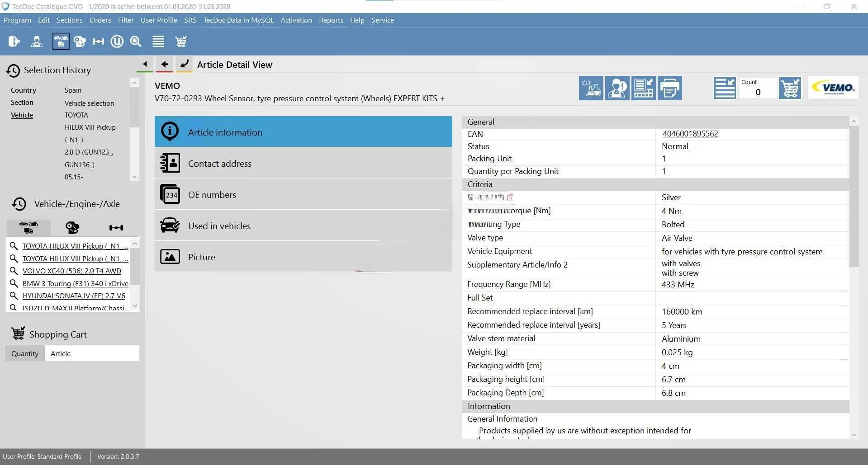Click the VEMO brand logo
Viewport: 868px width, 465px height.
[833, 87]
